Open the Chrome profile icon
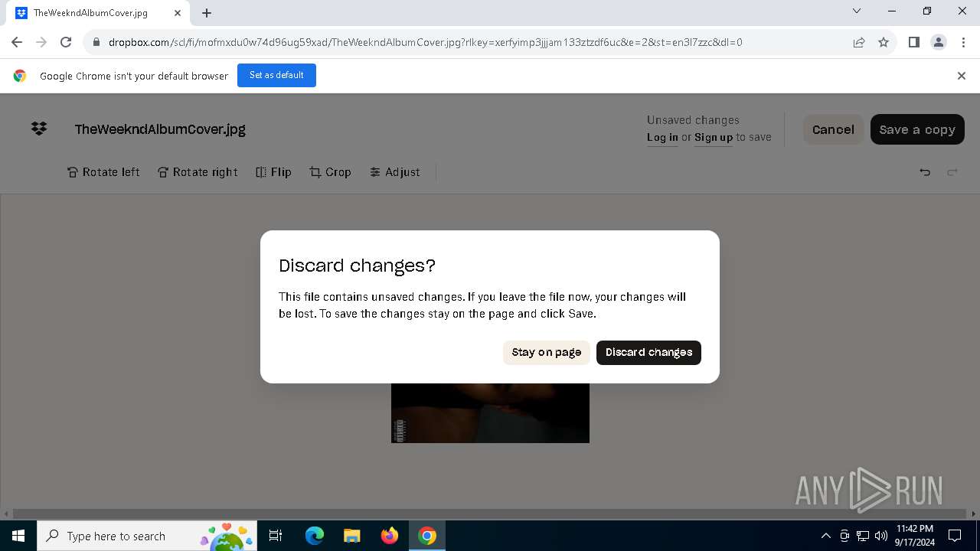Screen dimensions: 980x551 938,42
